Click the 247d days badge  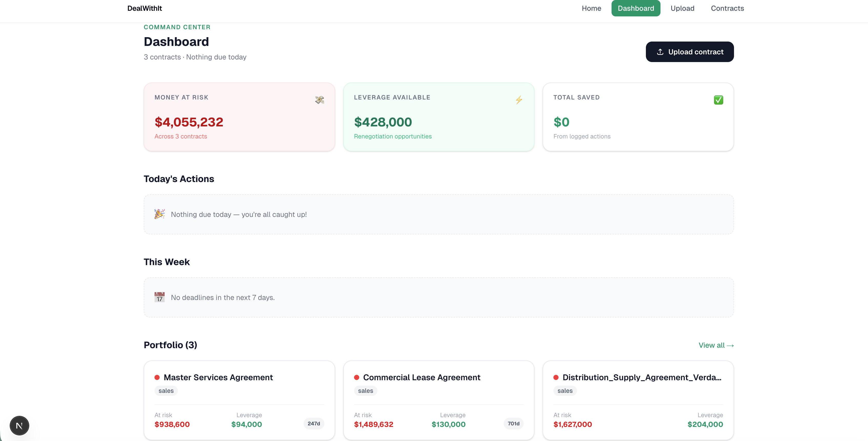pos(314,424)
